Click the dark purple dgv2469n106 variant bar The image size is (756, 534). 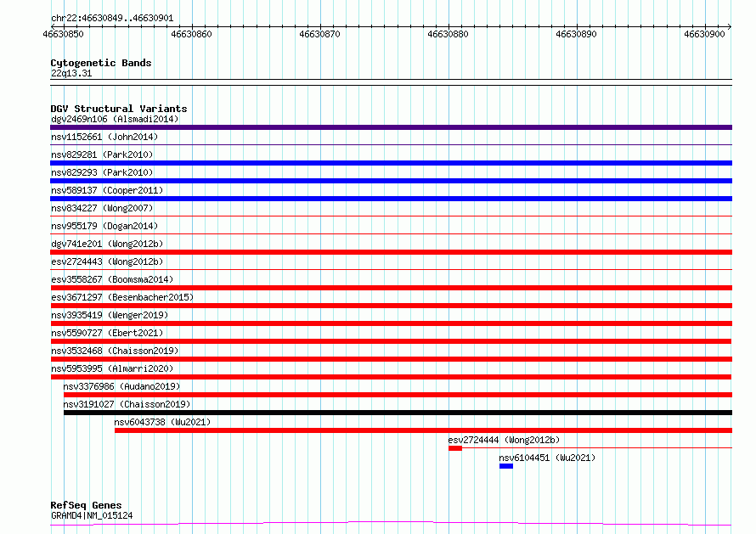(391, 127)
